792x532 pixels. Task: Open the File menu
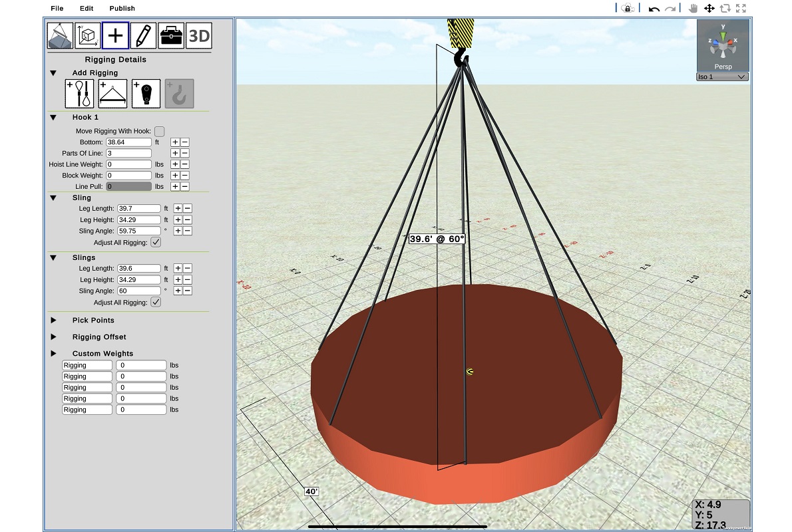pos(57,8)
